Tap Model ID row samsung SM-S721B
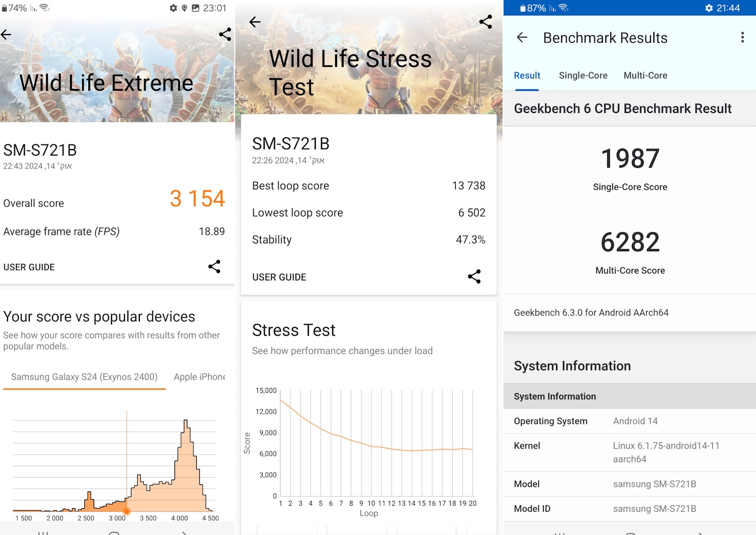The height and width of the screenshot is (535, 756). coord(630,509)
